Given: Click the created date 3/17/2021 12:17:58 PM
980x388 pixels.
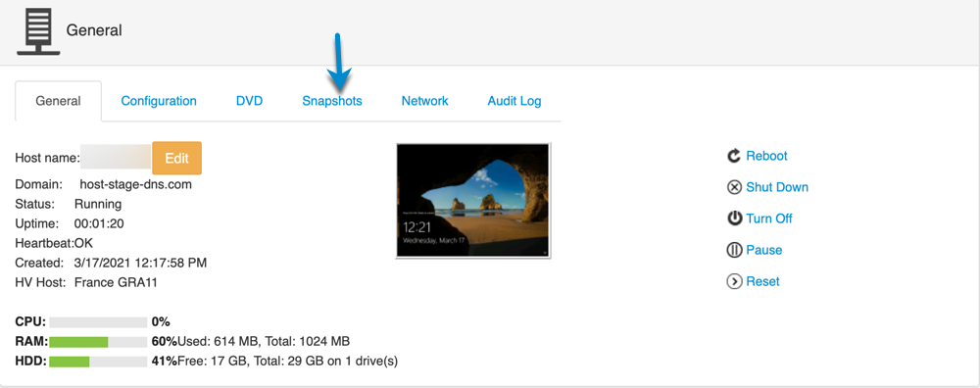Looking at the screenshot, I should (140, 263).
